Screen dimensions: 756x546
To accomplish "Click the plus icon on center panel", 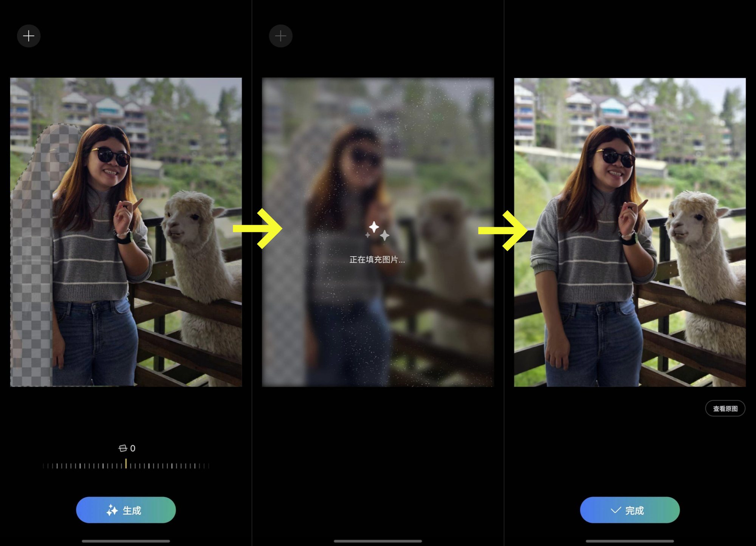I will [280, 35].
